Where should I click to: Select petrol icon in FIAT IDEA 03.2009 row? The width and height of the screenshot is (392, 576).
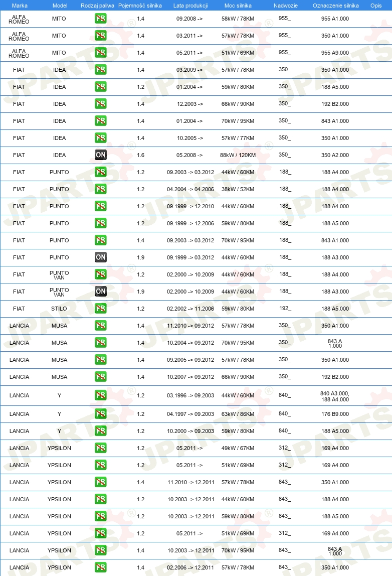(x=101, y=69)
